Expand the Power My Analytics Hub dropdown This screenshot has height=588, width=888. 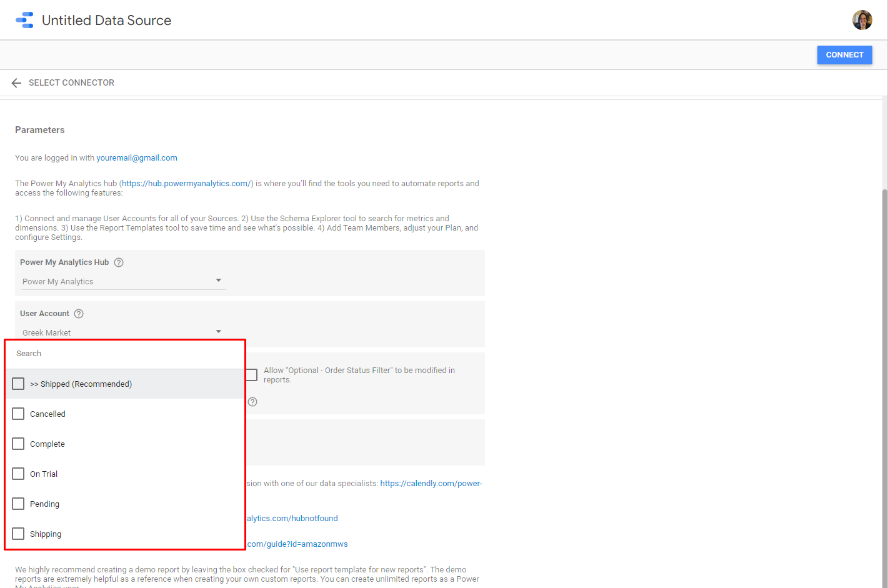pos(122,281)
